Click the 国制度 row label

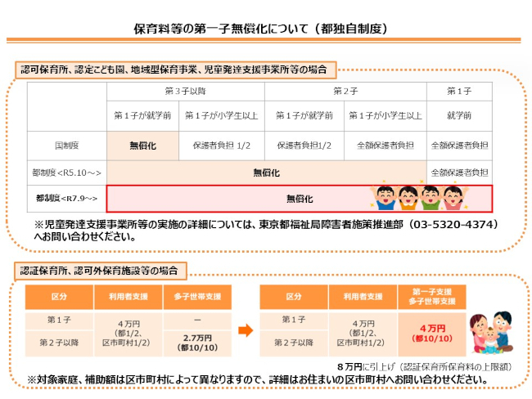66,146
